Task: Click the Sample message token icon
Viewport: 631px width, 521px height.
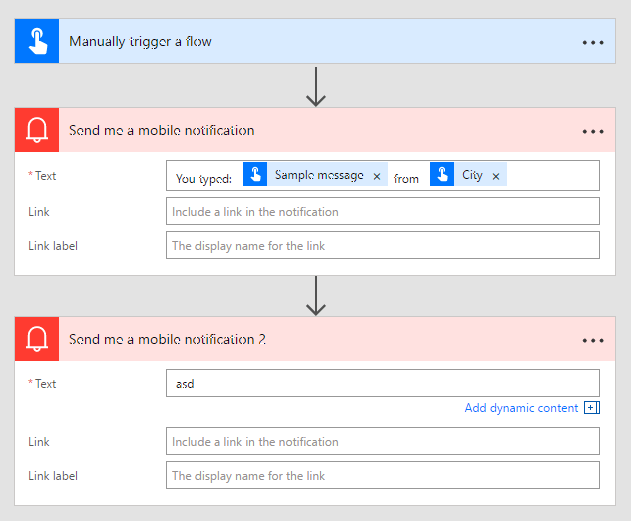Action: [x=255, y=175]
